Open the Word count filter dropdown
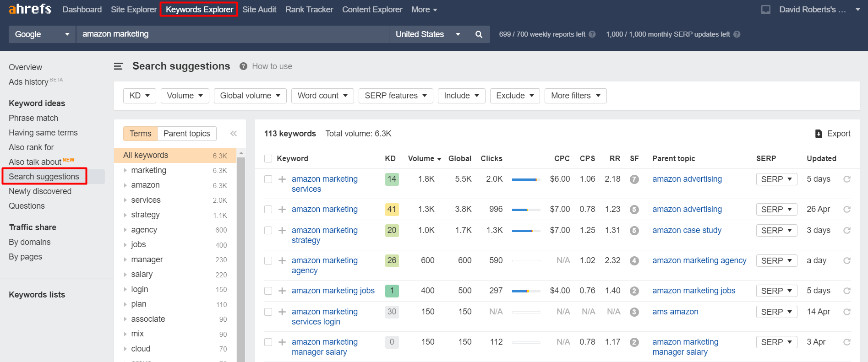868x362 pixels. [322, 96]
